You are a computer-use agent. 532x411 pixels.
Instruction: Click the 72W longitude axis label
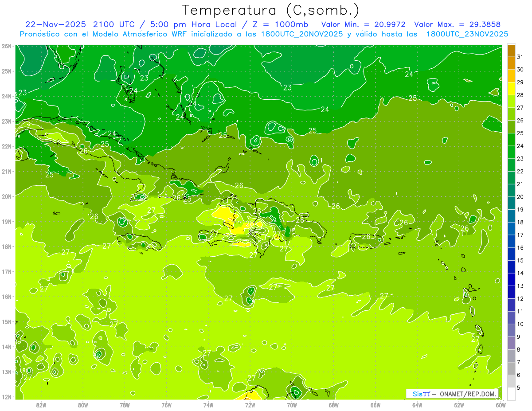click(250, 405)
